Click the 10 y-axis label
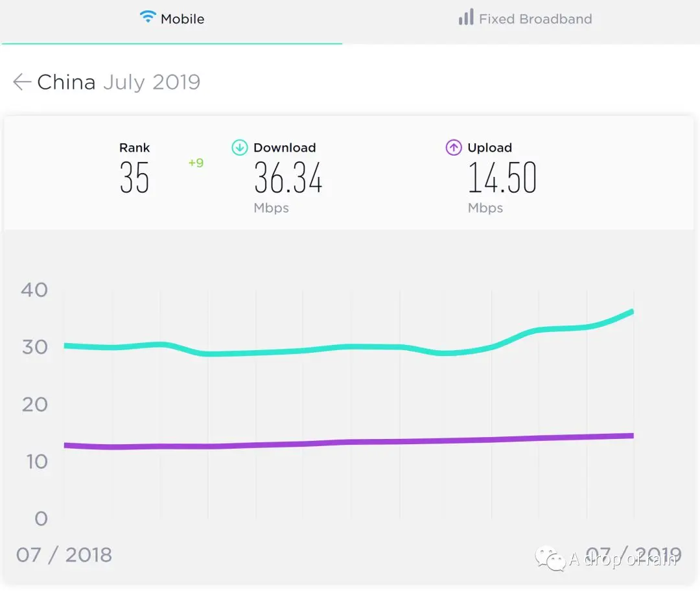Viewport: 700px width, 592px height. pos(36,462)
